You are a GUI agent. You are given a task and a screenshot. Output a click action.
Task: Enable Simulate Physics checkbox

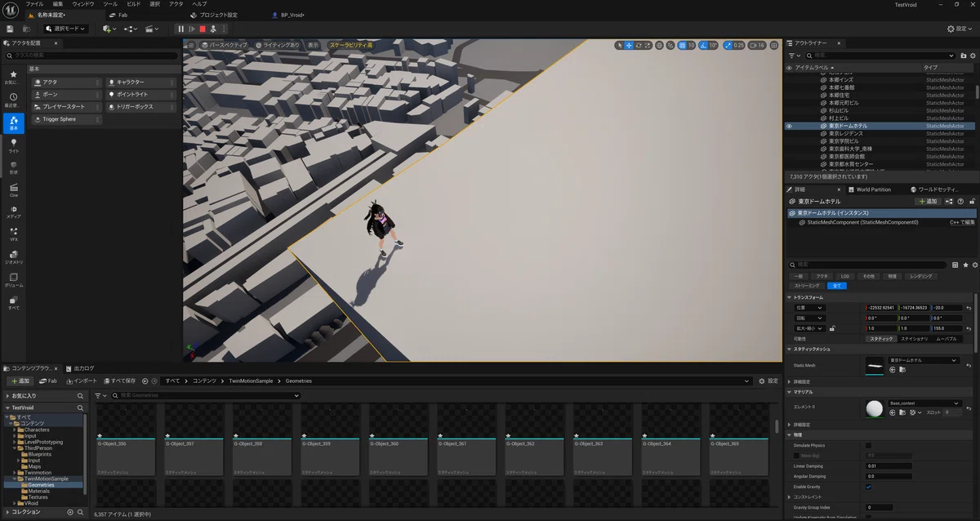(x=868, y=445)
